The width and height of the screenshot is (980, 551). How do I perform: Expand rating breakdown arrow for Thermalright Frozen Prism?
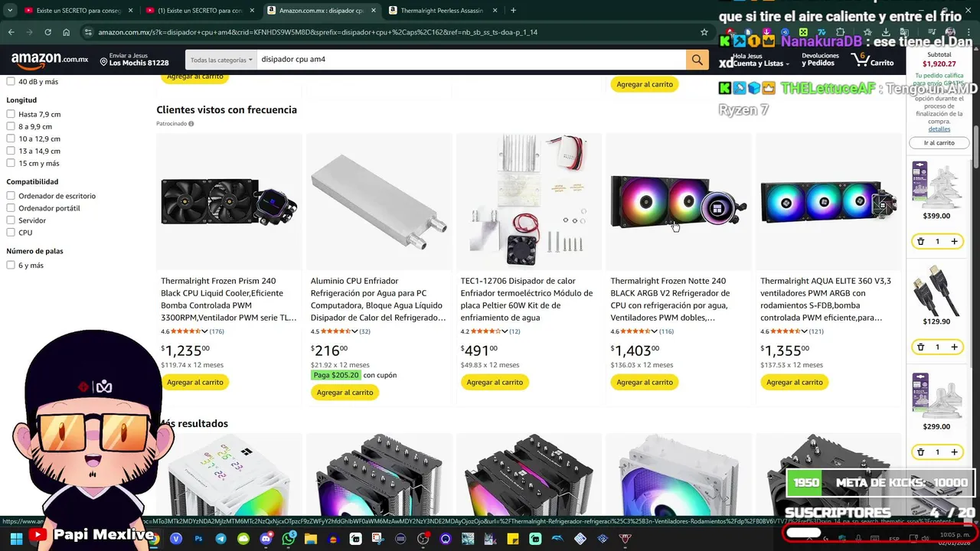click(x=204, y=331)
